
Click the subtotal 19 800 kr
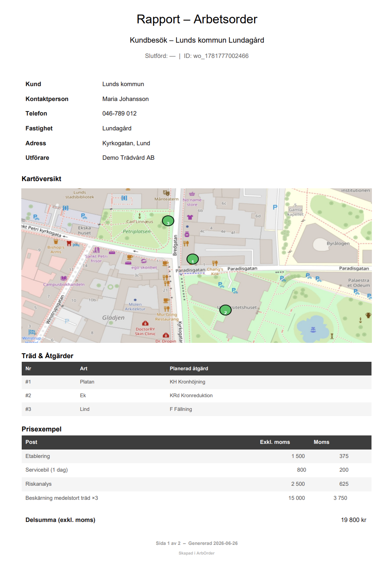tap(354, 520)
